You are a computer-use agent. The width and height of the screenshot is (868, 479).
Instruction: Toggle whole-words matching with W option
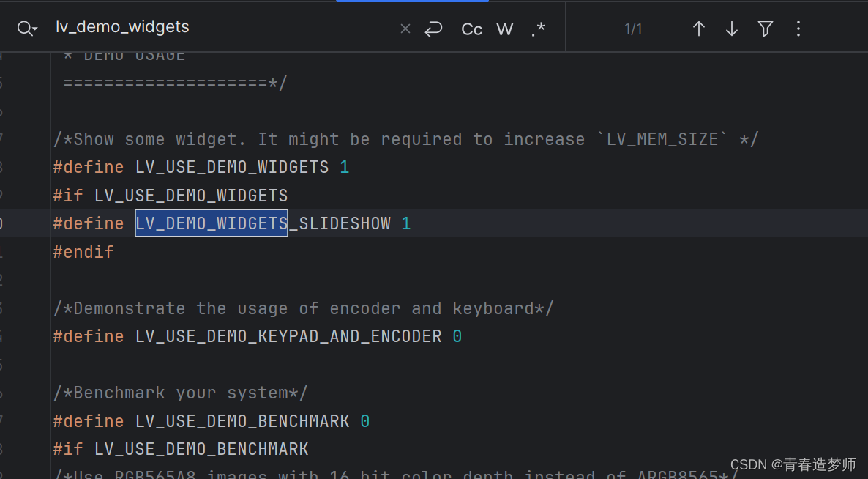tap(504, 29)
